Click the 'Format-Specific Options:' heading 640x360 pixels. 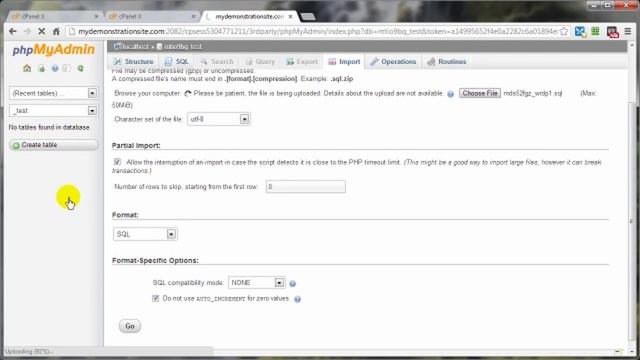coord(155,260)
